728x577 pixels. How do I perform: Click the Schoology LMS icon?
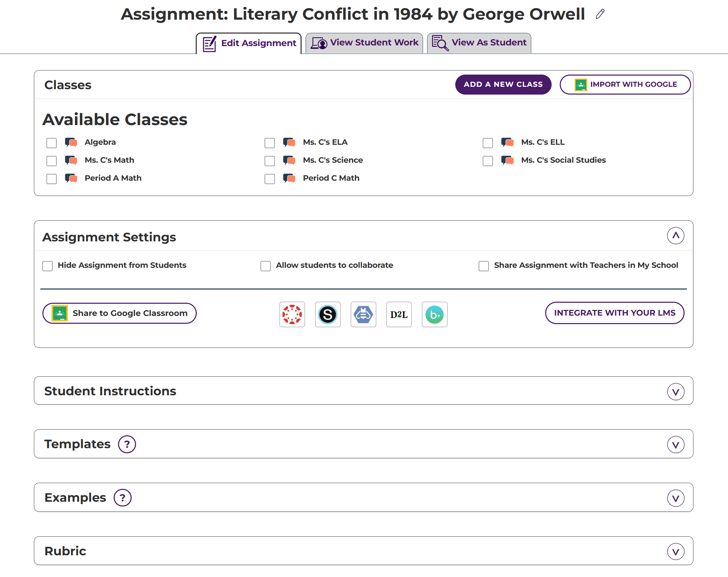(328, 314)
